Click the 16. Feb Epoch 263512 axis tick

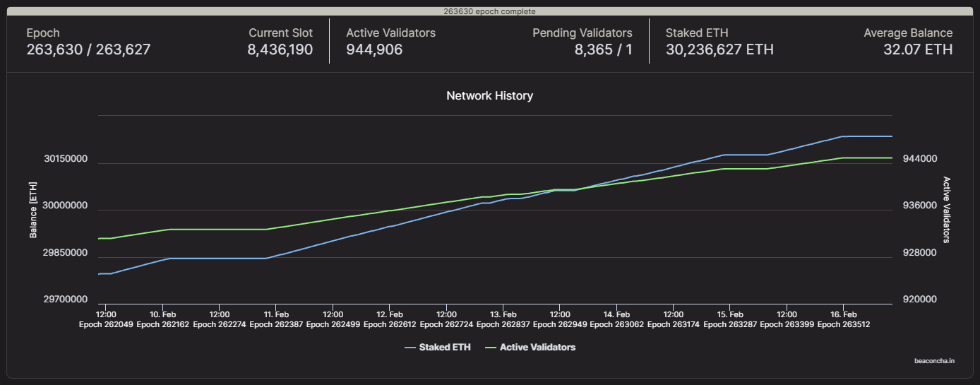click(844, 319)
